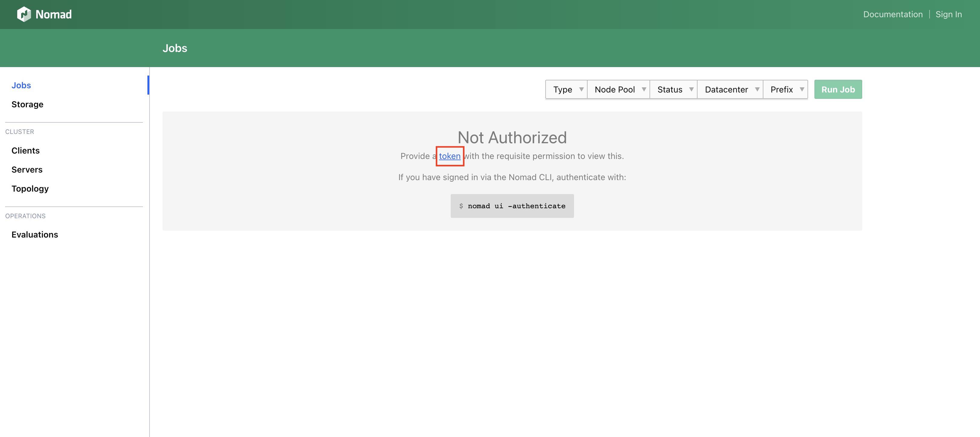This screenshot has height=437, width=980.
Task: Click the CLUSTER section label
Action: [x=20, y=132]
